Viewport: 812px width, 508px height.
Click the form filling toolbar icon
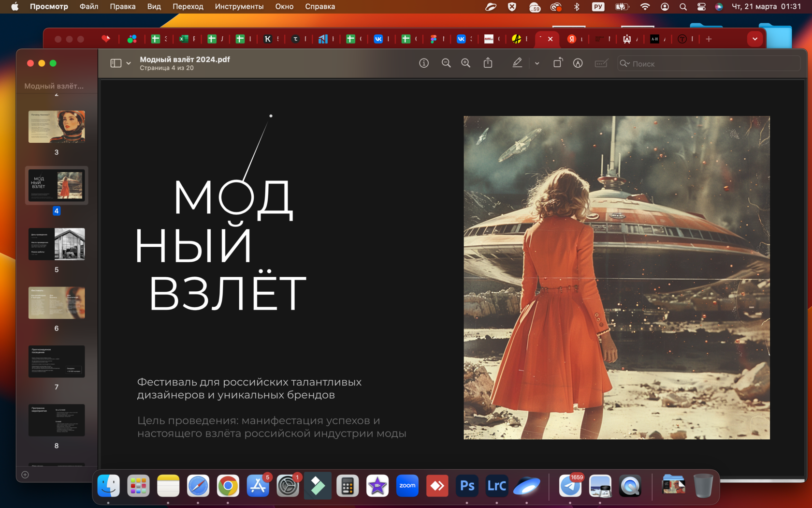601,63
